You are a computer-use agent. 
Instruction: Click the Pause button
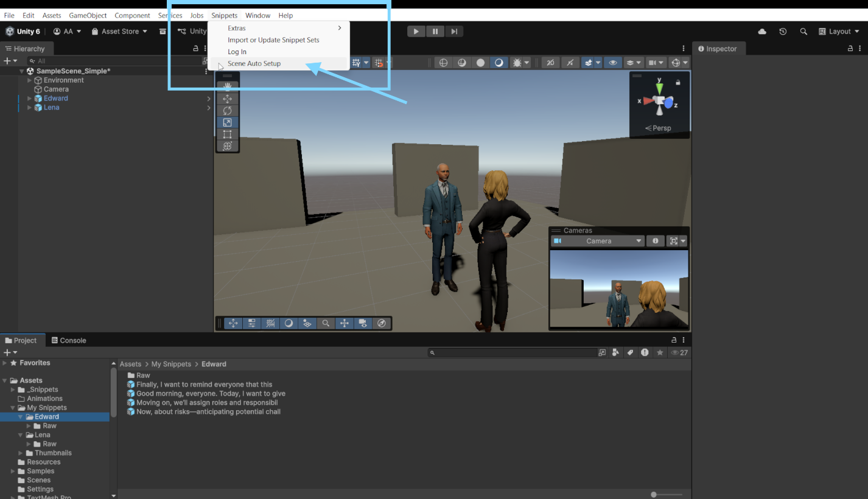click(435, 32)
